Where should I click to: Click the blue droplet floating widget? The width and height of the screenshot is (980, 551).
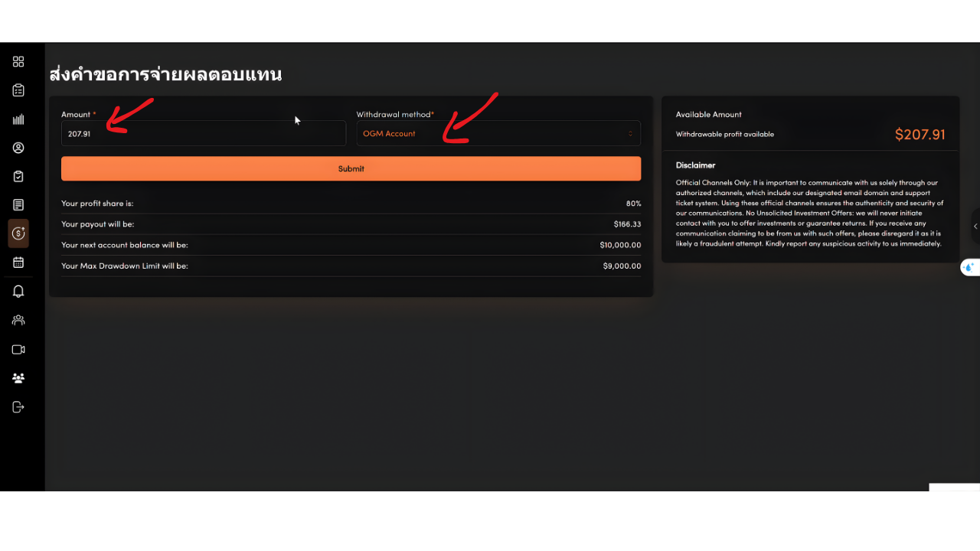969,268
